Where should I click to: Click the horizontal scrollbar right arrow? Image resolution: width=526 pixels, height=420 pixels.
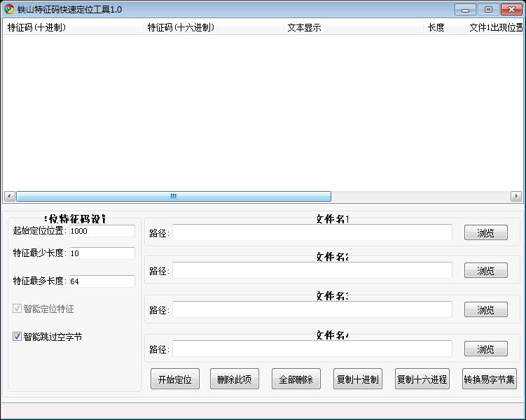pos(516,197)
